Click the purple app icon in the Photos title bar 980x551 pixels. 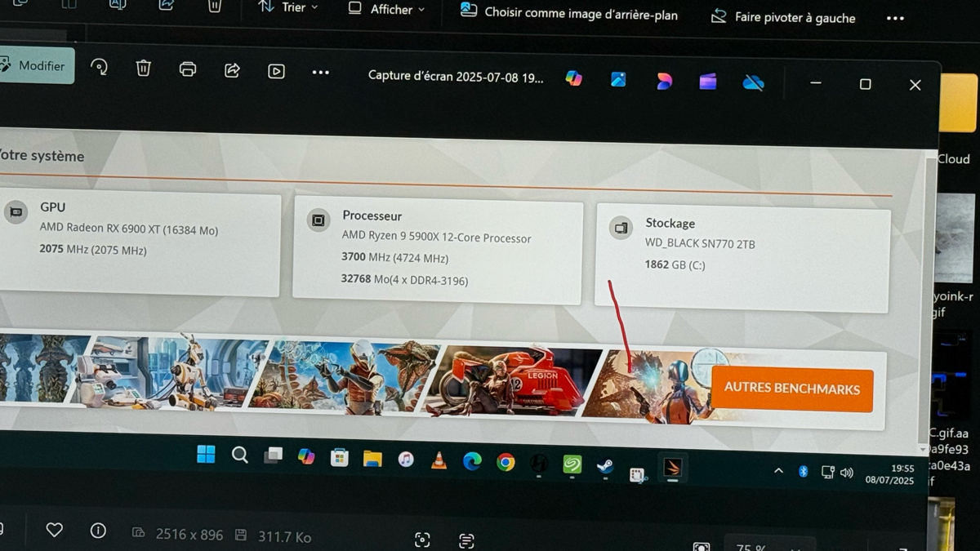pos(708,82)
